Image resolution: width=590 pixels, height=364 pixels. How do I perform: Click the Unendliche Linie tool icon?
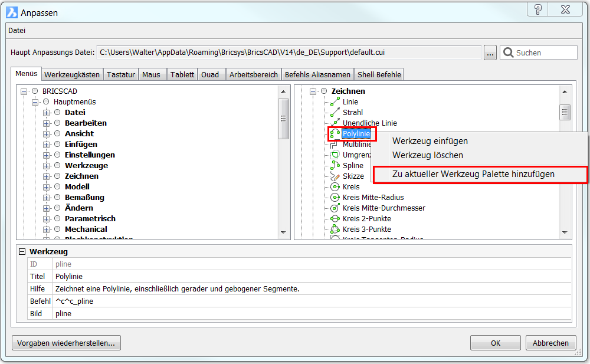(335, 123)
